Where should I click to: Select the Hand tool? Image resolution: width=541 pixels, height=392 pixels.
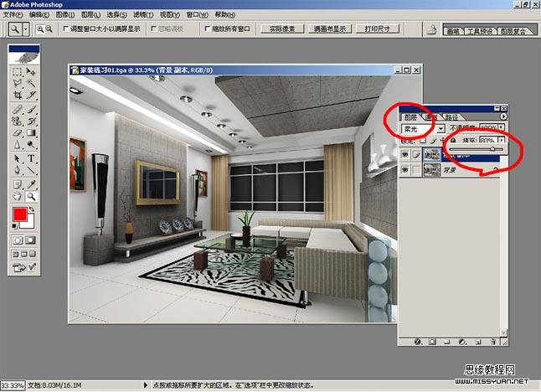[x=17, y=197]
